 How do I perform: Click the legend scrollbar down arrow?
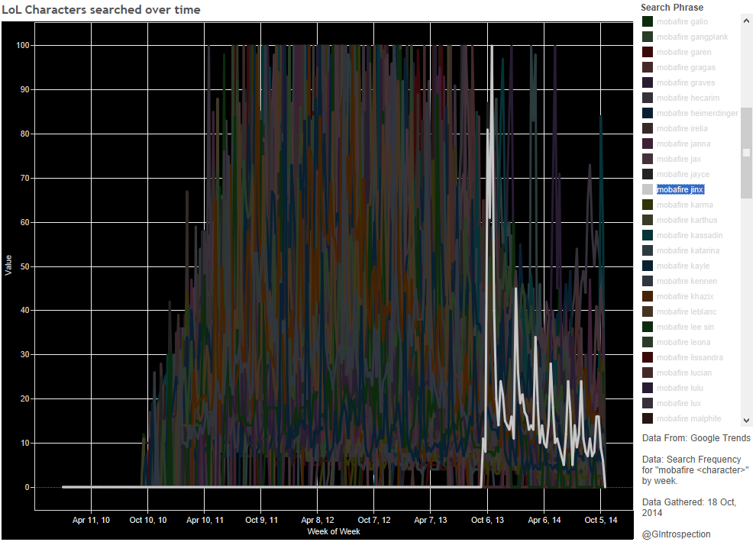(x=746, y=420)
